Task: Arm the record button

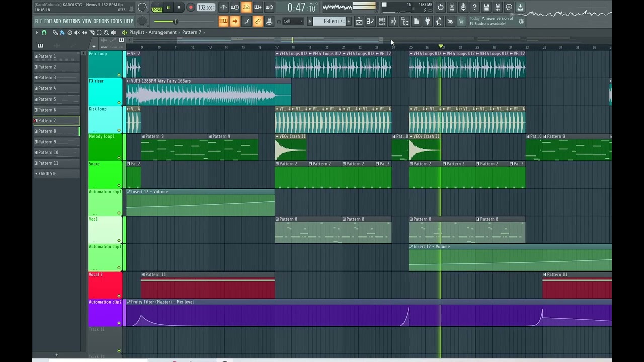Action: (191, 7)
